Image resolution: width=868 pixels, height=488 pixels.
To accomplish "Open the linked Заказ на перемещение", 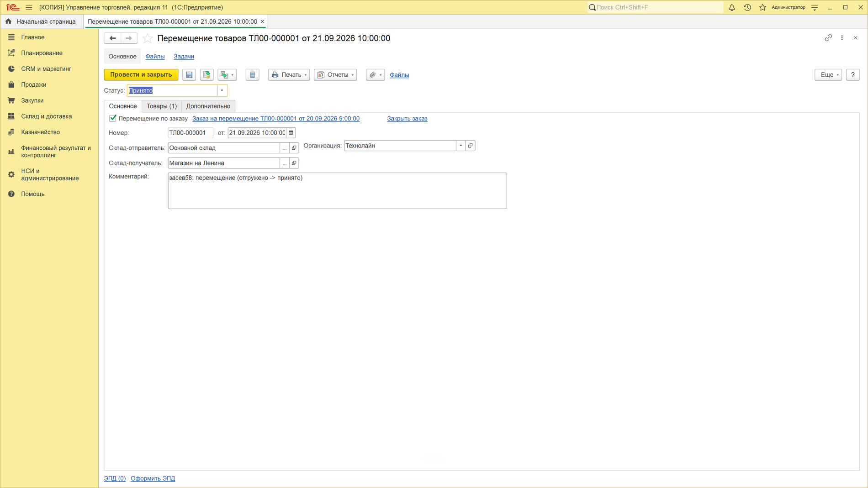I will click(x=276, y=119).
